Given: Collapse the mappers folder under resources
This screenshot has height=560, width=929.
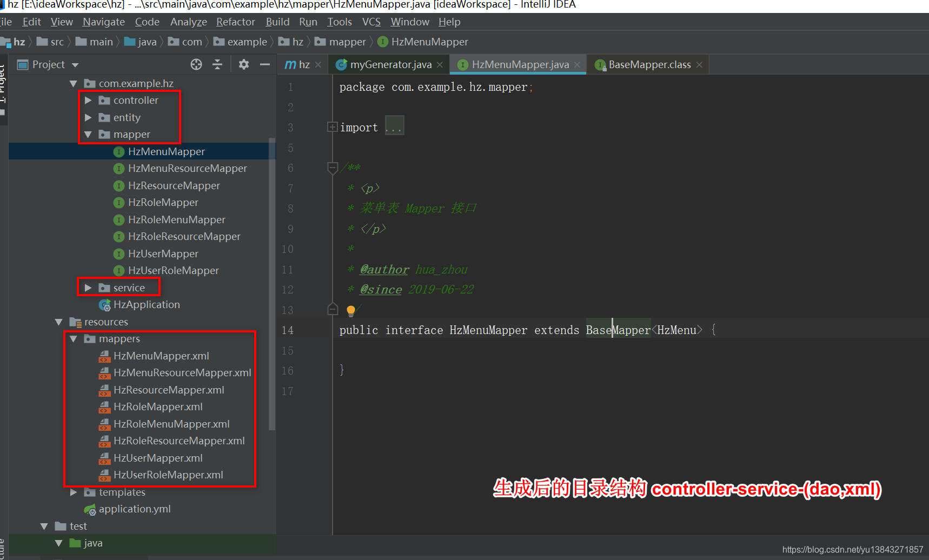Looking at the screenshot, I should tap(74, 339).
